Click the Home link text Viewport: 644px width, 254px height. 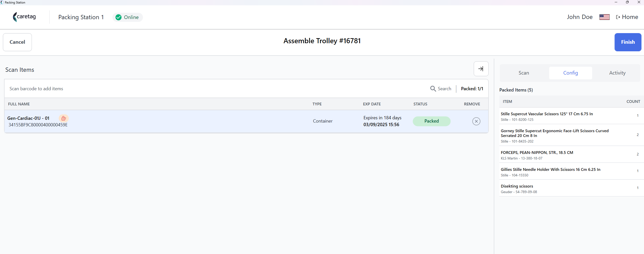pos(630,17)
